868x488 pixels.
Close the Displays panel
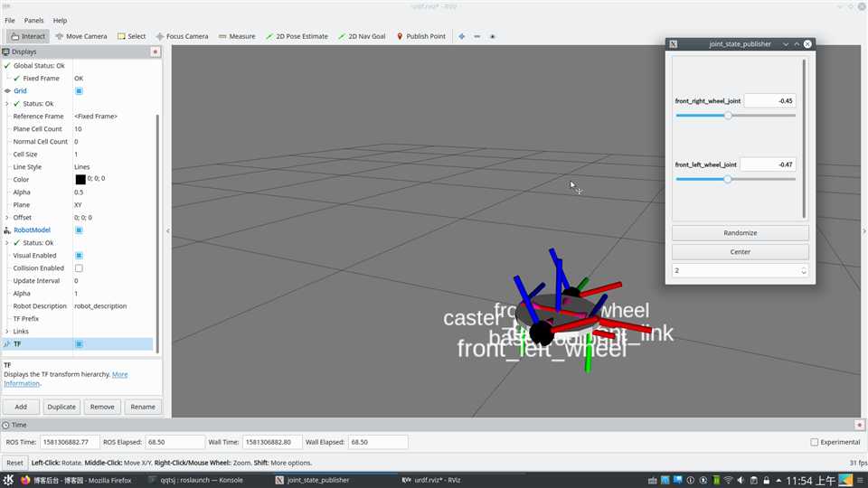(x=155, y=52)
